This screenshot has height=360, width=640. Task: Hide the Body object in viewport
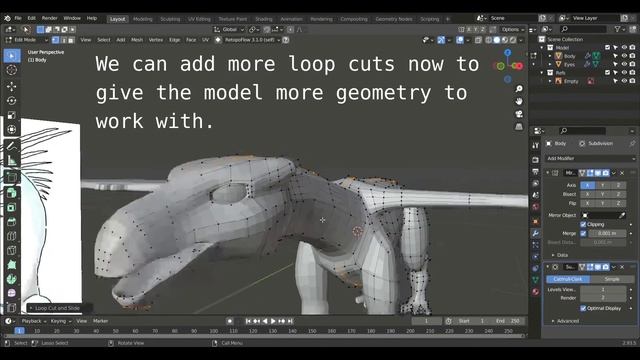click(x=624, y=56)
